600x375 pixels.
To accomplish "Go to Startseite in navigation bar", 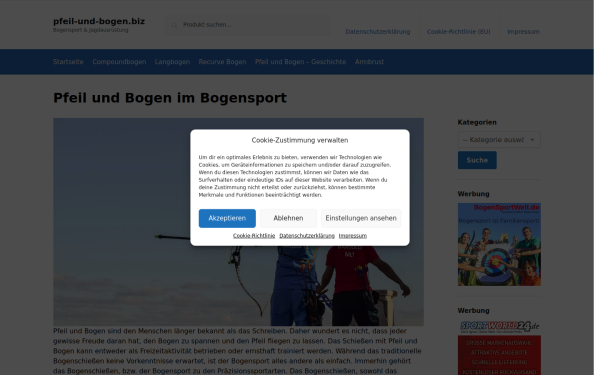I will (68, 62).
